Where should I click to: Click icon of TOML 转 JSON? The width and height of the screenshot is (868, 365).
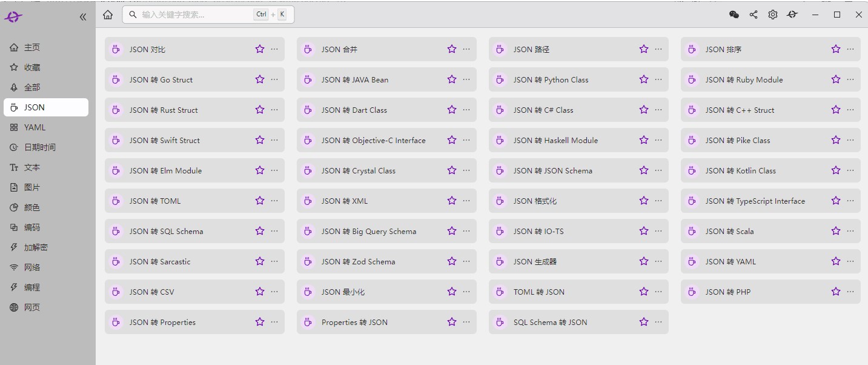(x=500, y=292)
